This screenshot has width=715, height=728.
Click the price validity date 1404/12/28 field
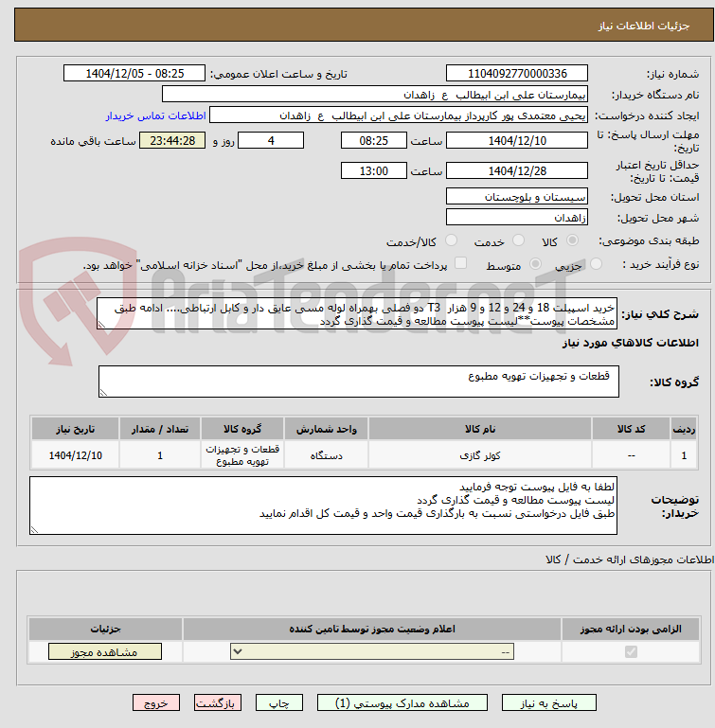click(517, 170)
